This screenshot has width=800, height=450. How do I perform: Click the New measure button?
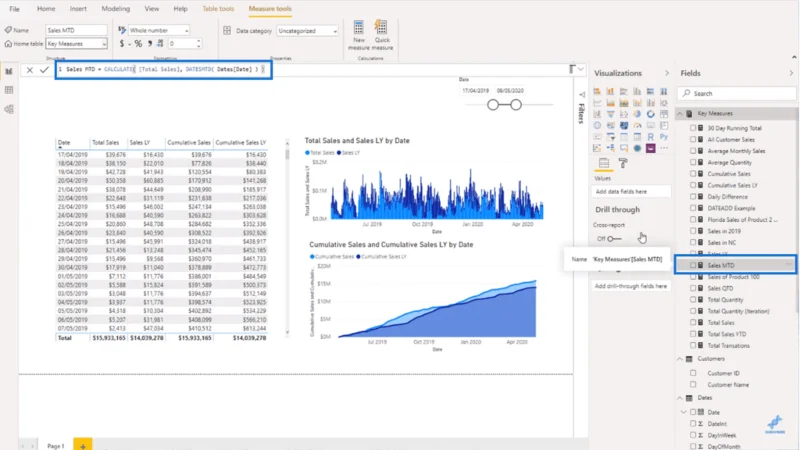click(x=359, y=35)
